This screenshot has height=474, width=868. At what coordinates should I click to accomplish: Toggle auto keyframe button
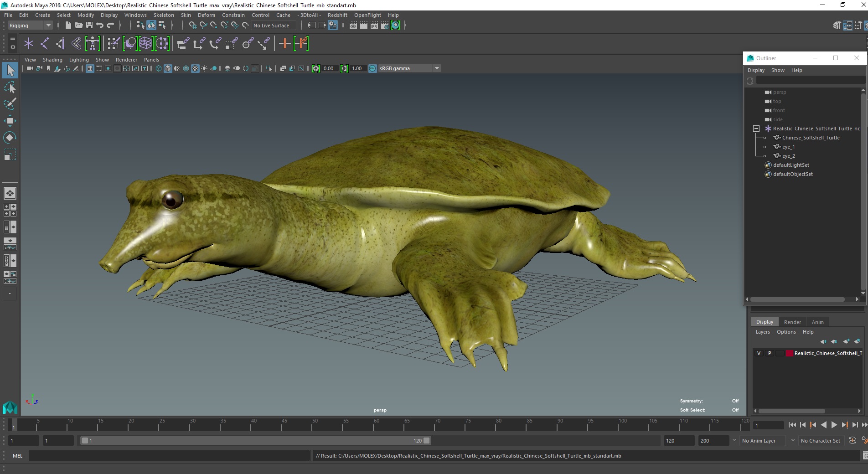[852, 441]
